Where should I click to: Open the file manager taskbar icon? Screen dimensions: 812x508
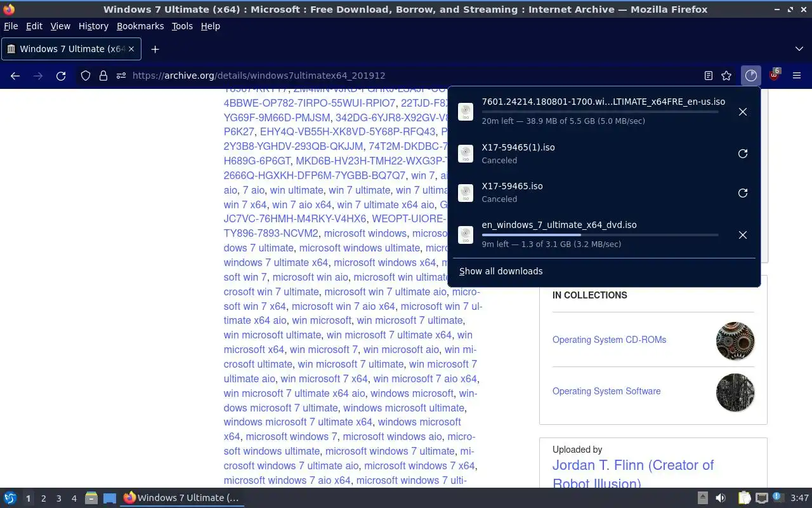(x=91, y=498)
